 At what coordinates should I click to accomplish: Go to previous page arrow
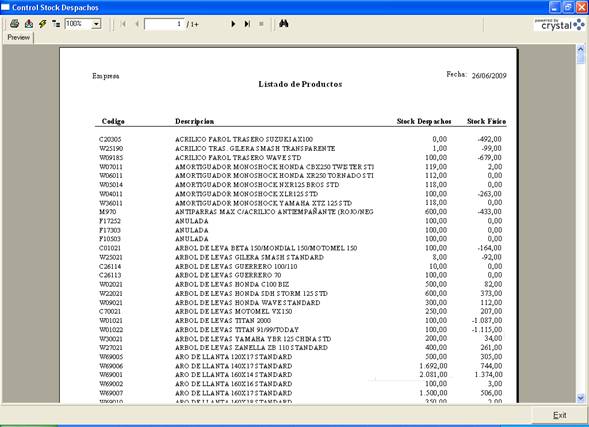[x=137, y=24]
